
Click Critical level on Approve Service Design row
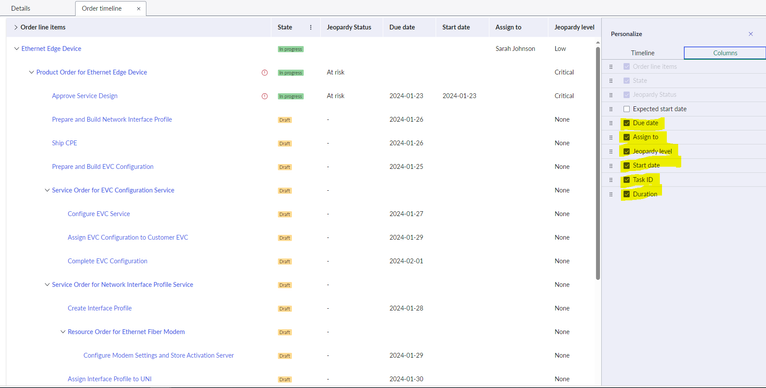point(564,96)
